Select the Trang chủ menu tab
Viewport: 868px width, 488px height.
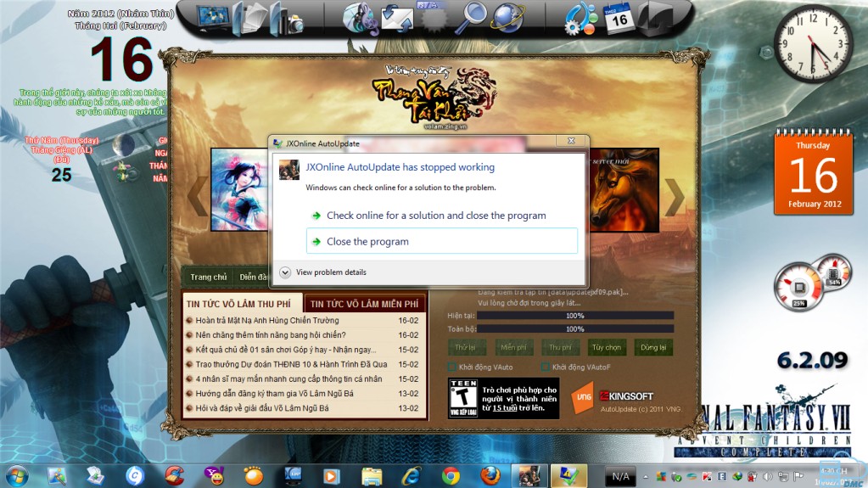click(208, 277)
